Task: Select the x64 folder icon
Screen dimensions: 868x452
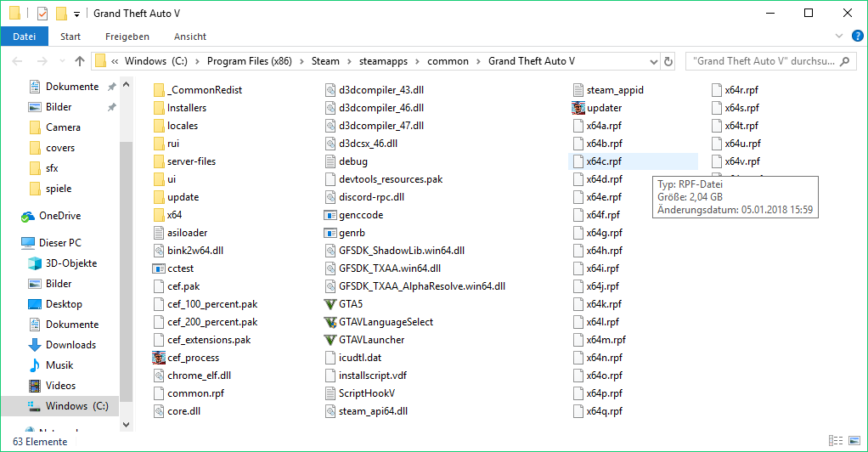Action: click(159, 215)
